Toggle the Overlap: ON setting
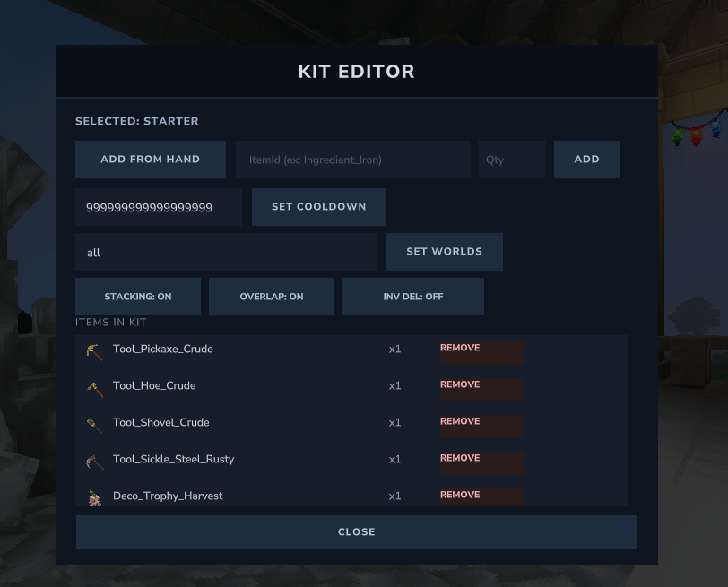The height and width of the screenshot is (587, 728). [x=272, y=297]
